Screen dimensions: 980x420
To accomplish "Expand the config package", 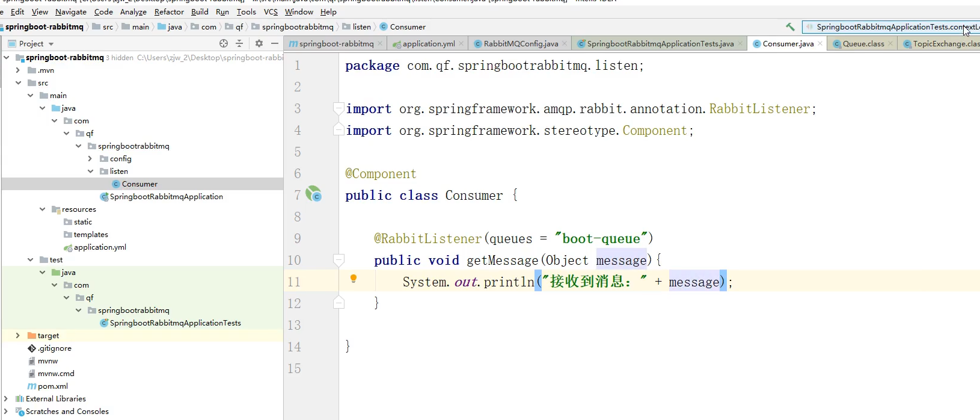I will point(90,159).
